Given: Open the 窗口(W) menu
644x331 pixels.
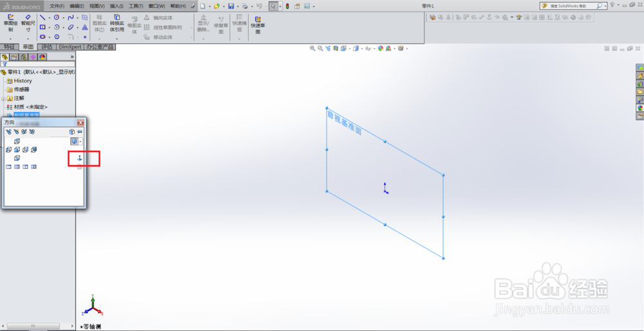Looking at the screenshot, I should tap(156, 6).
